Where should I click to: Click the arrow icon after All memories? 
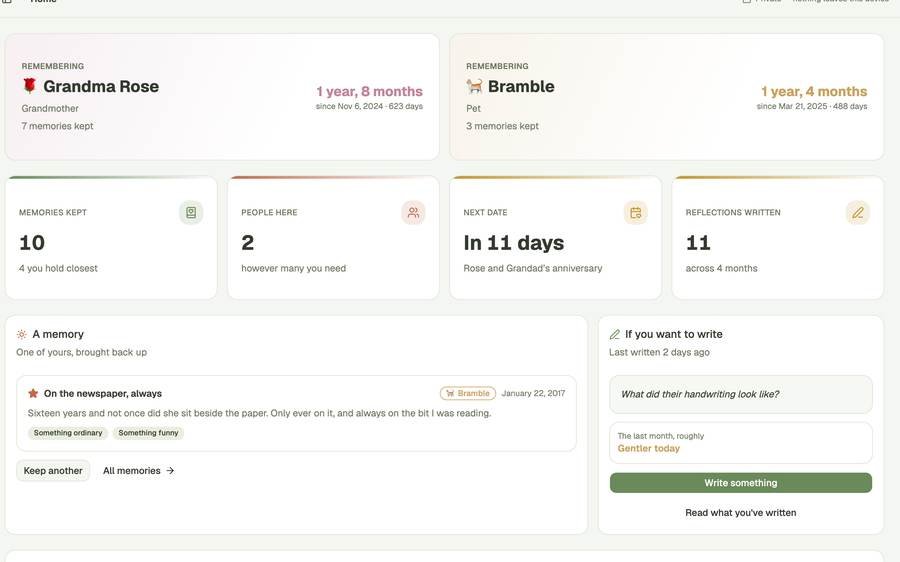pyautogui.click(x=170, y=471)
